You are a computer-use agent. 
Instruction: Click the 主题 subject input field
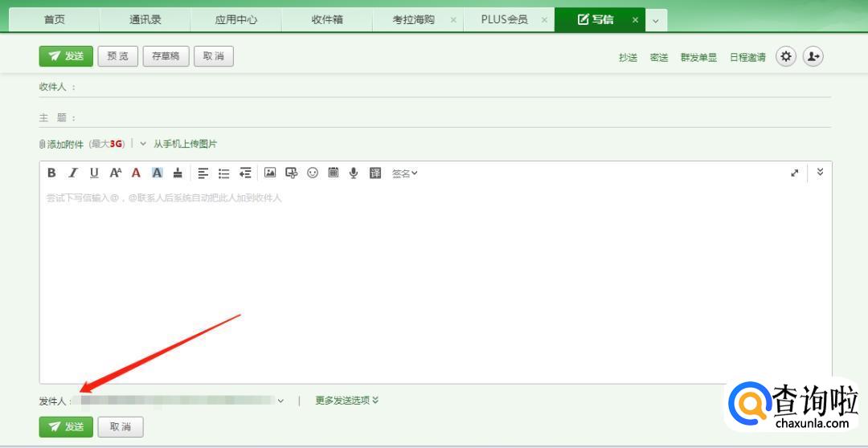(x=454, y=117)
